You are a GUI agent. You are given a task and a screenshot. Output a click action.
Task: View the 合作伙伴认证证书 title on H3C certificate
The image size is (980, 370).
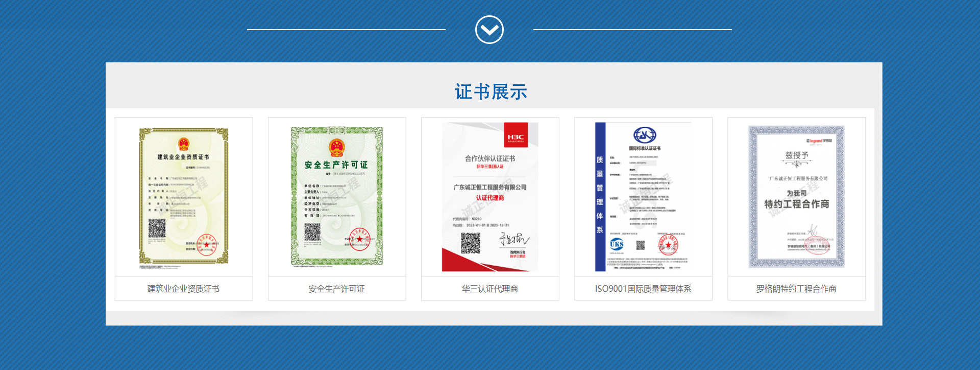pos(489,158)
